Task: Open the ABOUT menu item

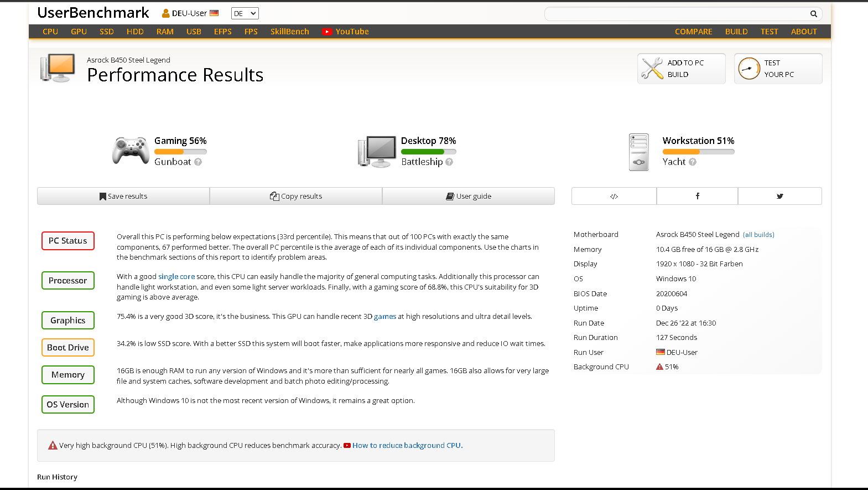Action: (804, 32)
